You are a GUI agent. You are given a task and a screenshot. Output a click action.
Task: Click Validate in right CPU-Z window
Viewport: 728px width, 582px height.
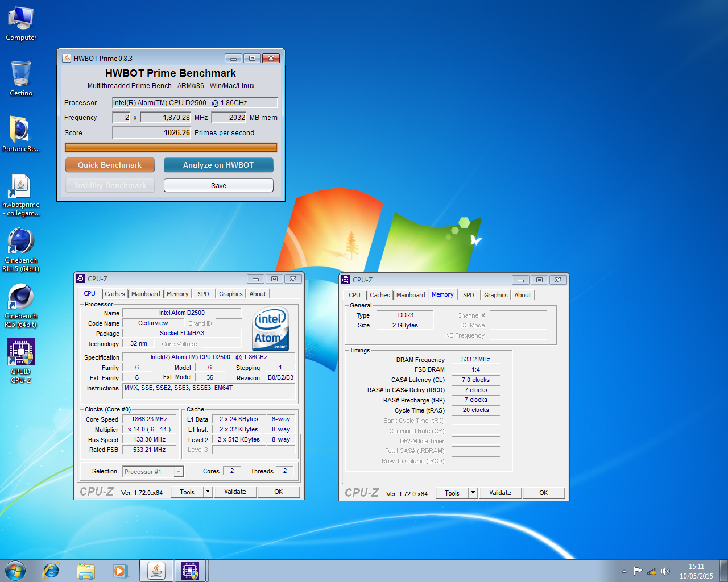point(500,493)
